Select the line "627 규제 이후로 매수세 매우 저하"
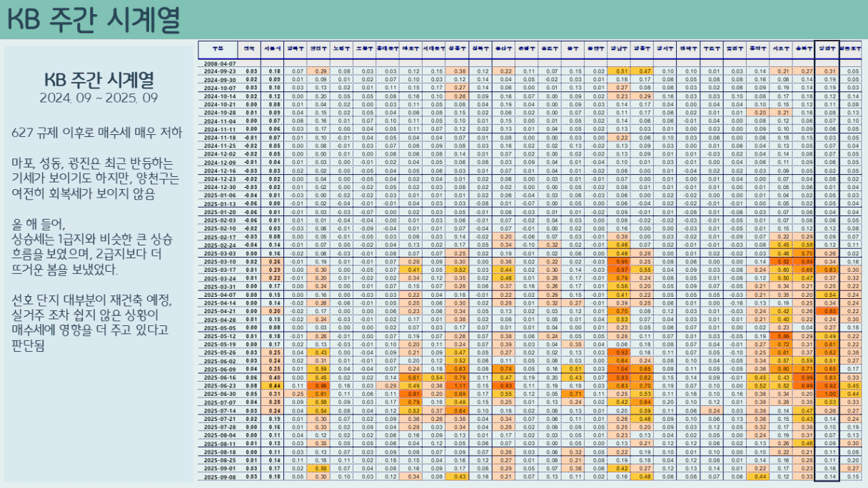The height and width of the screenshot is (488, 868). tap(98, 133)
